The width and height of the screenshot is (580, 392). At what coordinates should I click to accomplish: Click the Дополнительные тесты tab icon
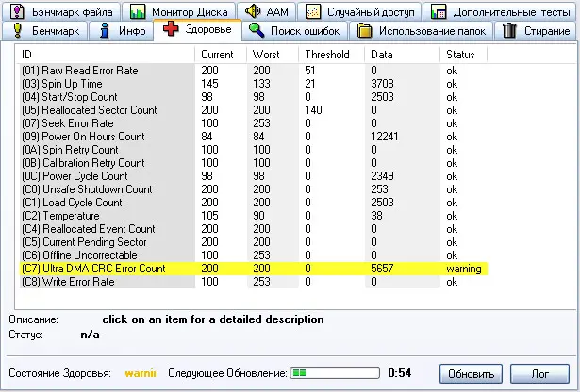tap(435, 12)
